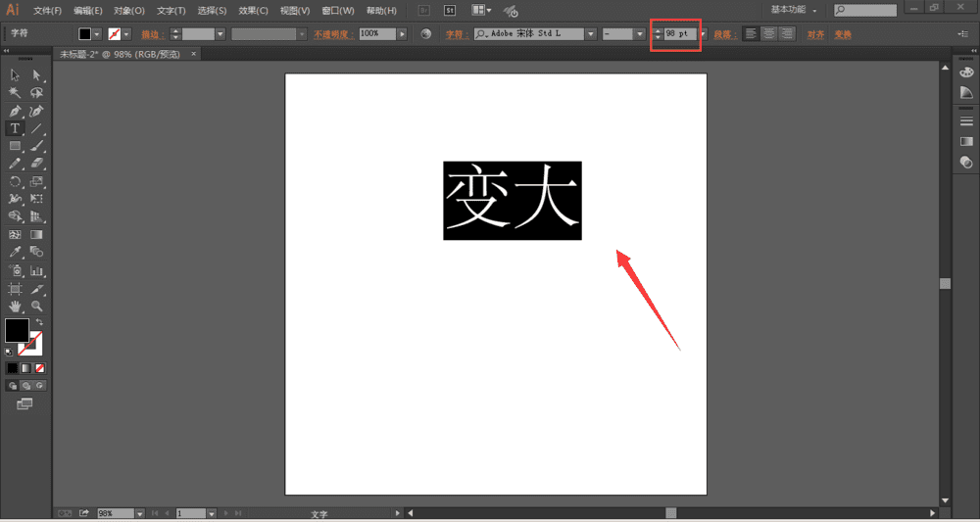Image resolution: width=980 pixels, height=522 pixels.
Task: Select the Selection tool (black arrow)
Action: [x=15, y=75]
